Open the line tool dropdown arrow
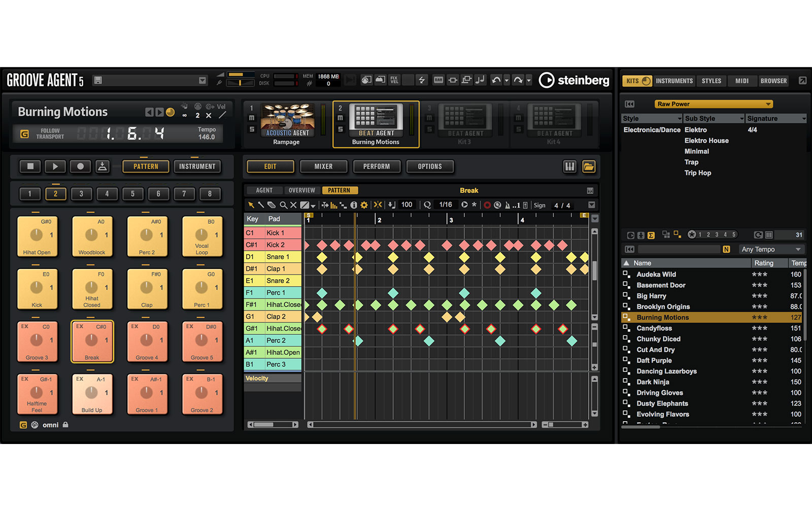Image resolution: width=812 pixels, height=511 pixels. 313,206
